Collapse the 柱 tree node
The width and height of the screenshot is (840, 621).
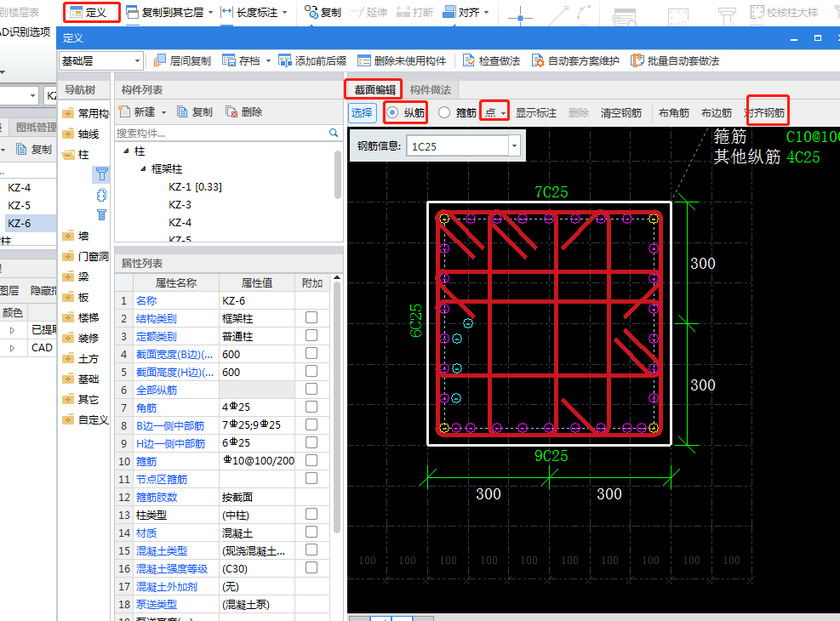126,151
